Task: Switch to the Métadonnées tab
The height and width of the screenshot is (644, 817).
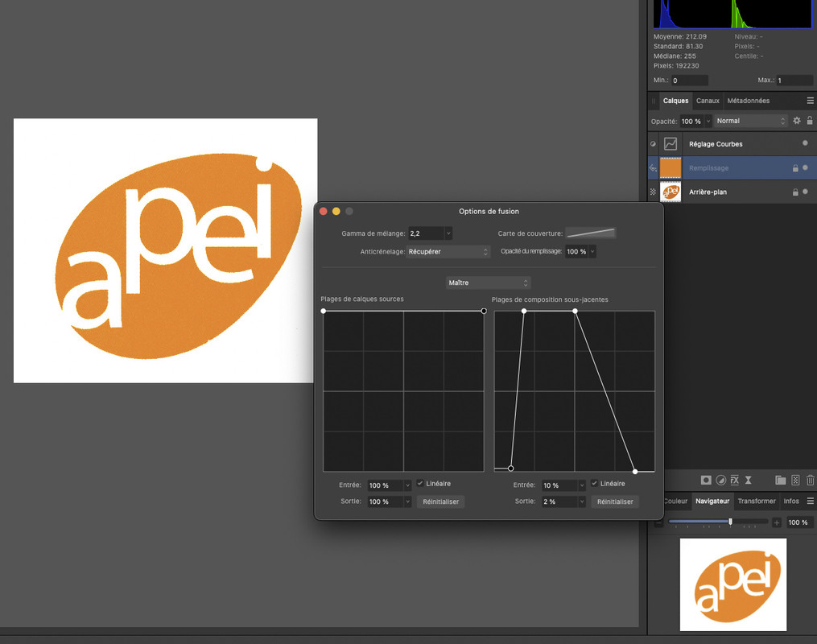Action: click(x=749, y=101)
